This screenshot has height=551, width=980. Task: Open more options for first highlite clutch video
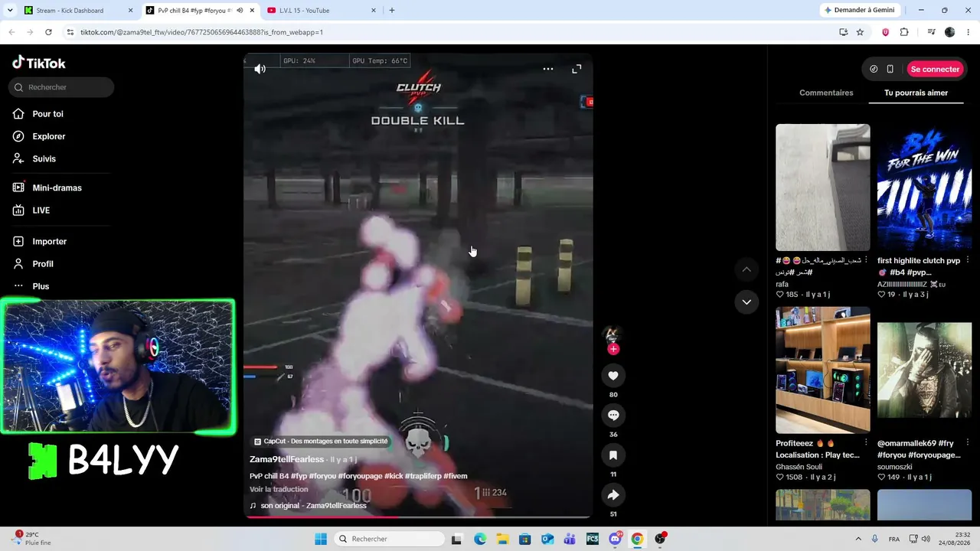968,260
